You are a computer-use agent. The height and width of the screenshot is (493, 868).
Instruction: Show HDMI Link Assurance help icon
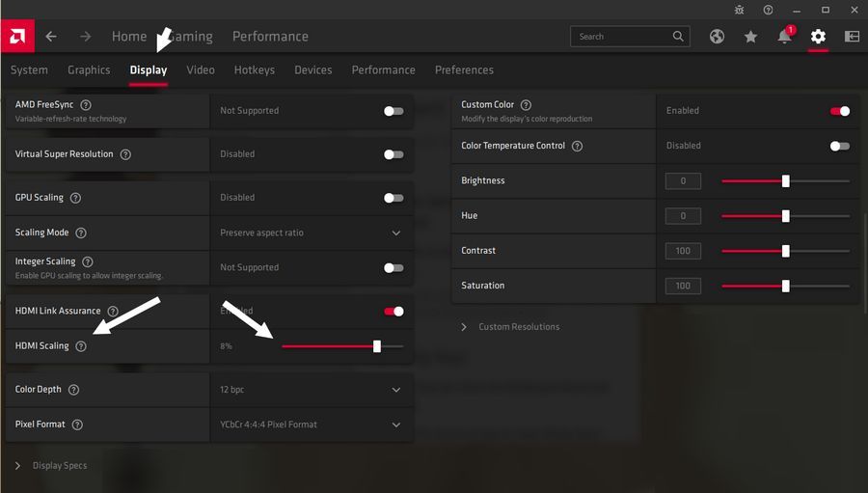[113, 312]
